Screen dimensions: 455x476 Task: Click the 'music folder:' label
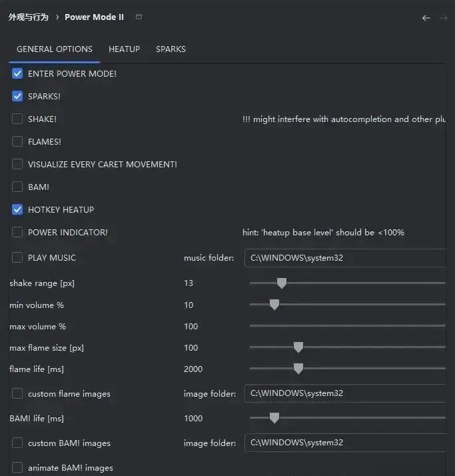[209, 258]
